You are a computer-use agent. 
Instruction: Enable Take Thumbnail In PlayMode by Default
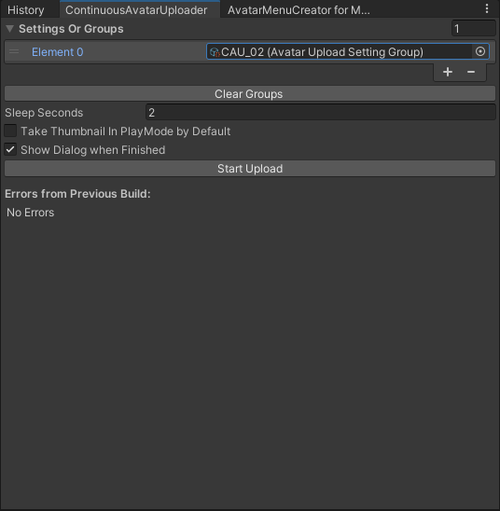coord(11,131)
